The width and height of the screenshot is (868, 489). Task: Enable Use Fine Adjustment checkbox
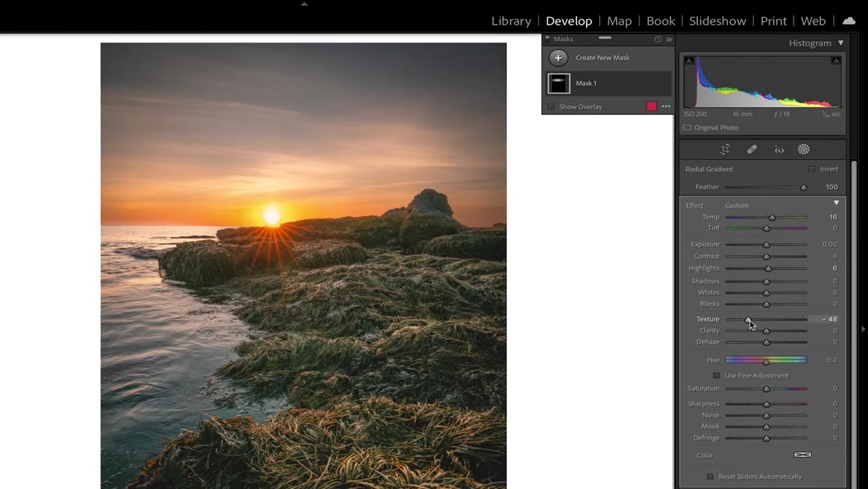point(717,376)
